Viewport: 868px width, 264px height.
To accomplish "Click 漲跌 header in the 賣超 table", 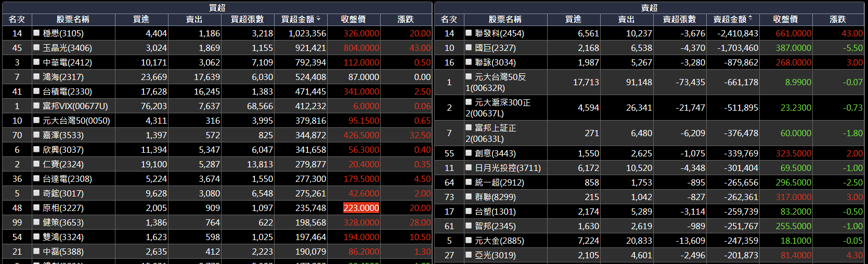I will point(837,19).
